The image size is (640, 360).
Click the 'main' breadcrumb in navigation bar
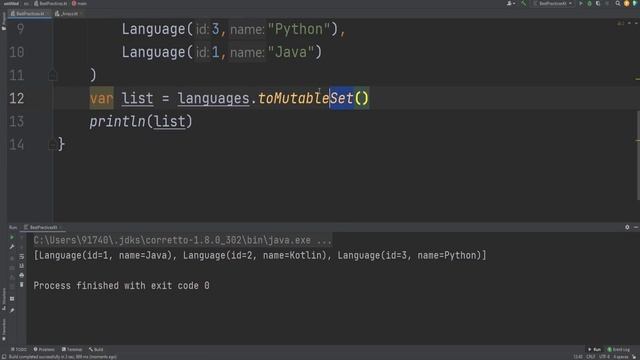(80, 4)
